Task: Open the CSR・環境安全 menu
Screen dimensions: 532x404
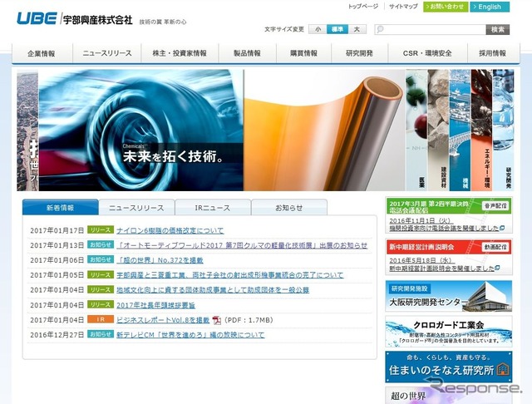Action: point(427,53)
